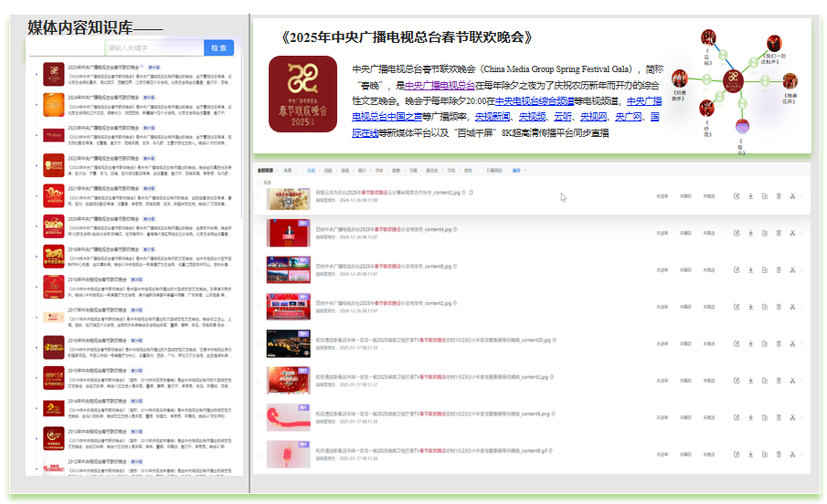
Task: Download the content20.jpg file
Action: click(750, 343)
